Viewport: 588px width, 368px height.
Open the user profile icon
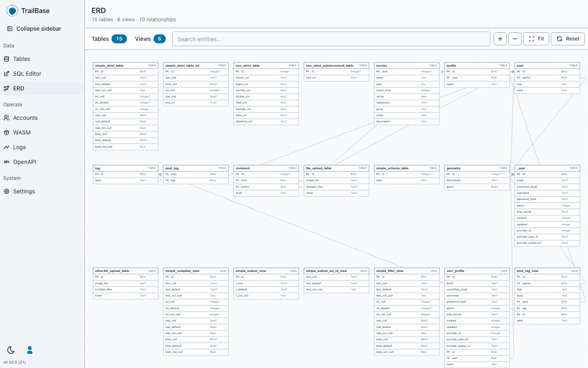30,350
